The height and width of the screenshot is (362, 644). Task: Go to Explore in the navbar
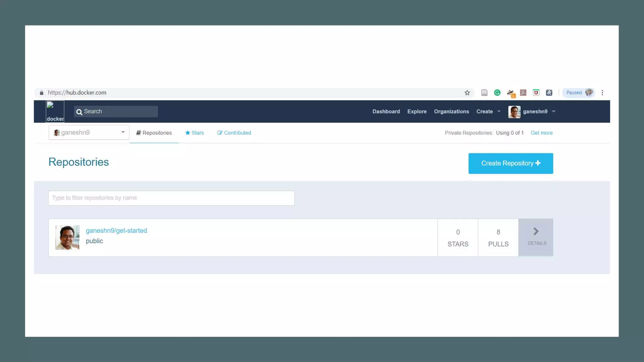point(417,112)
